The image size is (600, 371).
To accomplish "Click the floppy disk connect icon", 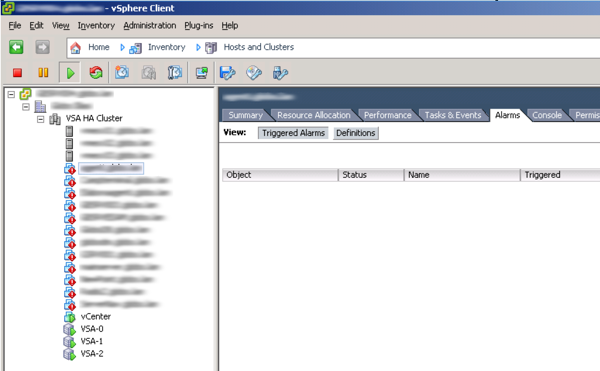I will pyautogui.click(x=228, y=73).
